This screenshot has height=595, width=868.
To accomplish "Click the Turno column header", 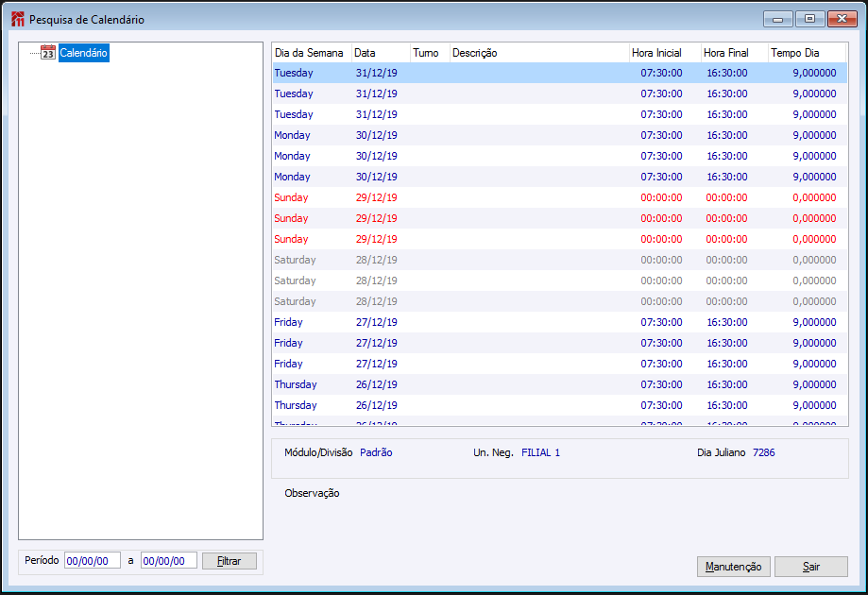I will [x=430, y=53].
